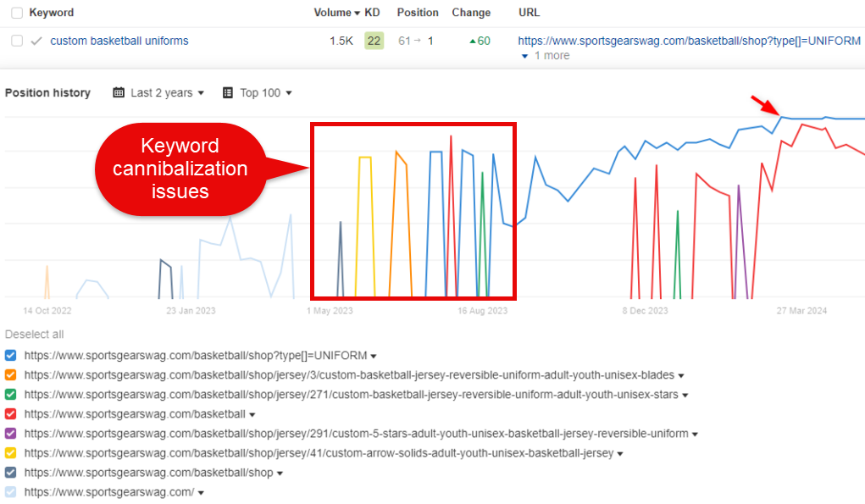
Task: Open dropdown arrow after jersey/41 arrow-solids URL
Action: coord(620,454)
